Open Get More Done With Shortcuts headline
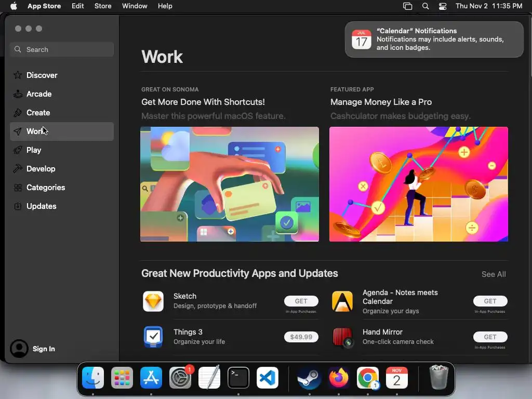532x399 pixels. click(x=203, y=102)
